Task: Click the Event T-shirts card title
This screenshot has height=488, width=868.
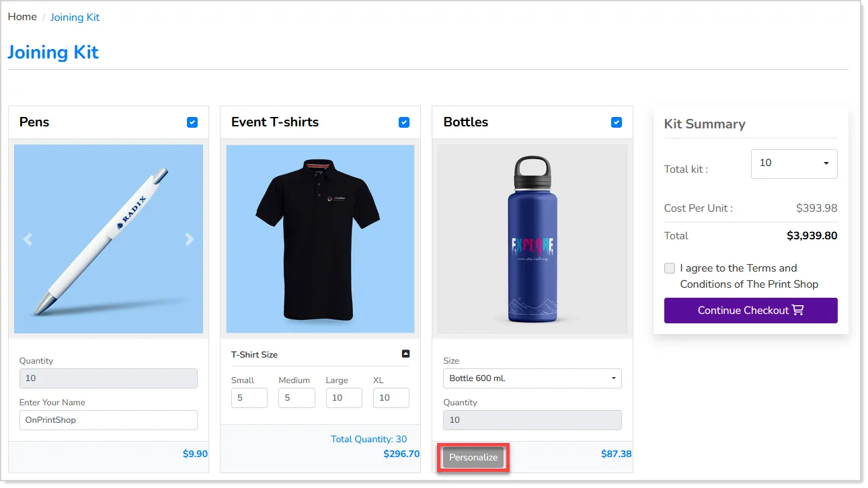Action: (x=275, y=122)
